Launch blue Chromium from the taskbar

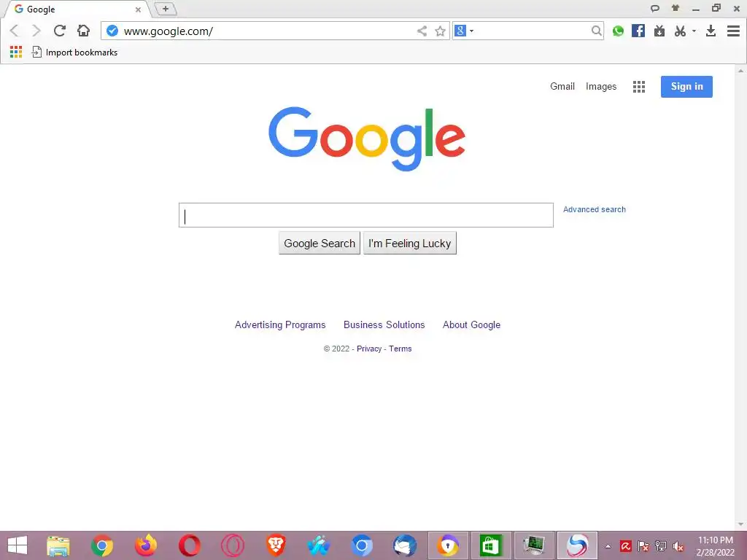pyautogui.click(x=362, y=545)
